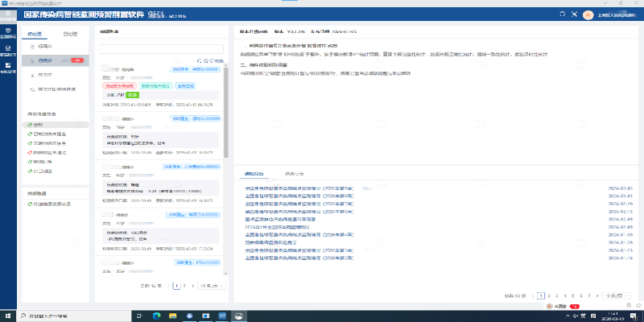Switch to the second tab above the report list

(x=294, y=174)
